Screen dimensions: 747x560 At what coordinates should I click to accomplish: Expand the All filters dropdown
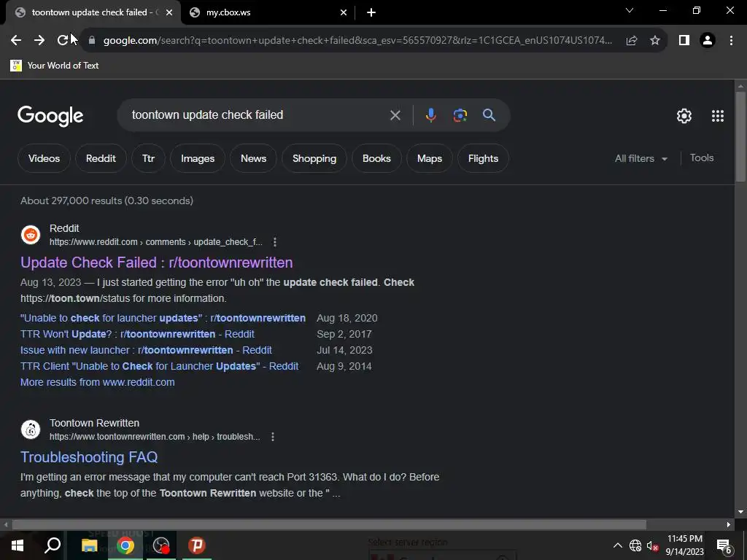[640, 158]
